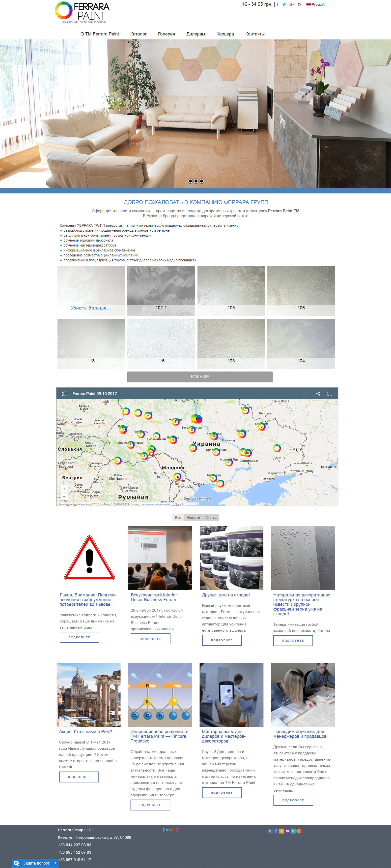The image size is (391, 868).
Task: Open Facebook link in top header
Action: (x=278, y=4)
